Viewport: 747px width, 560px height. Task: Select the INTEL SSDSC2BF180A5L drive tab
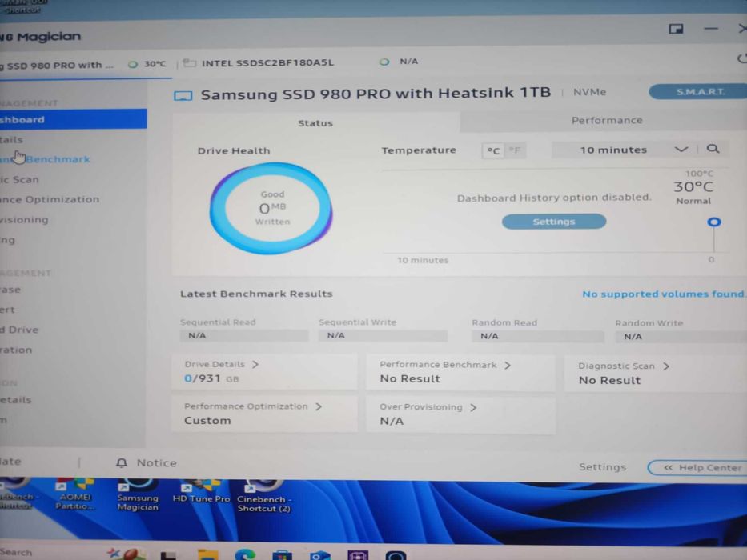click(267, 62)
